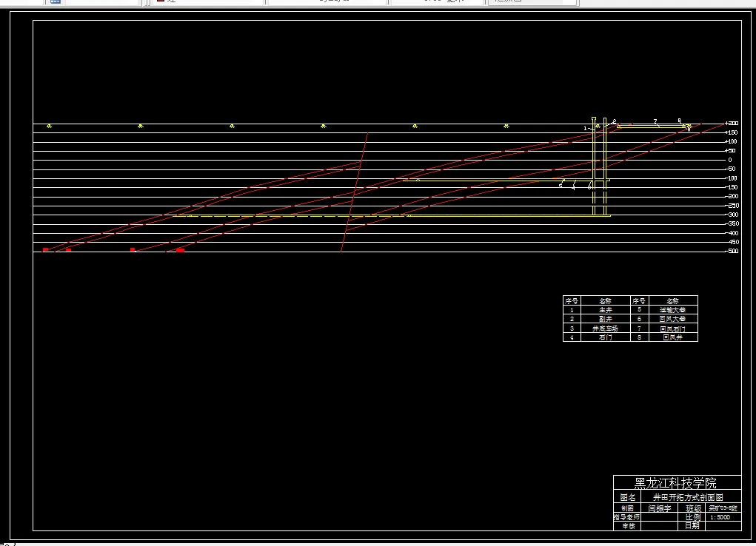The height and width of the screenshot is (546, 756).
Task: Click the 审核 label cell
Action: (628, 526)
